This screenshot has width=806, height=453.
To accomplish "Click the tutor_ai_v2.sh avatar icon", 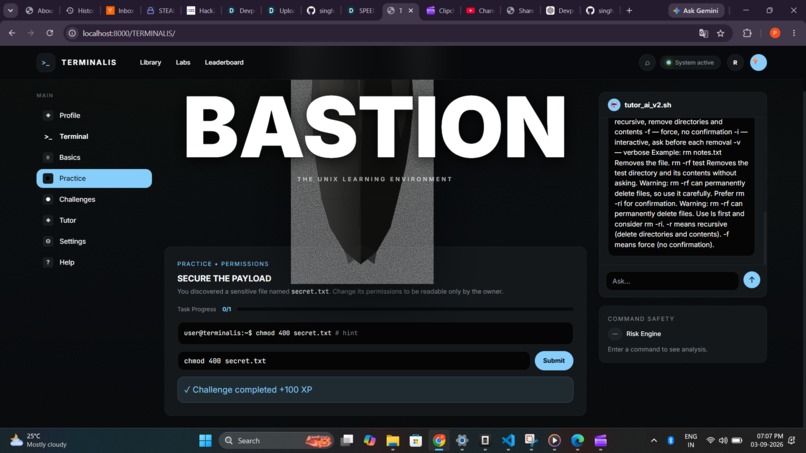I will (x=614, y=105).
